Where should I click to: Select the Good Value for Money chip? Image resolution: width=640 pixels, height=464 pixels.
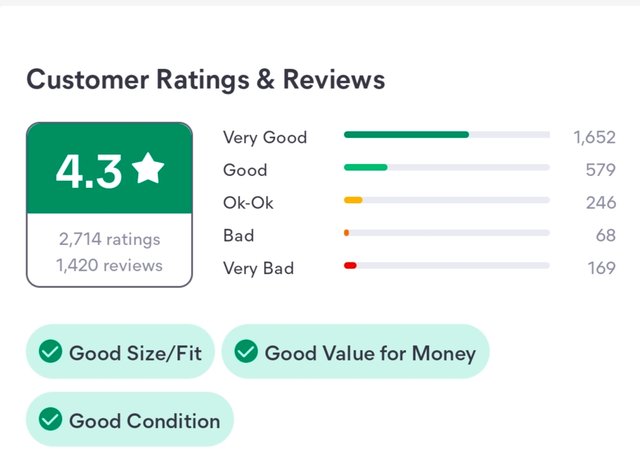tap(355, 352)
